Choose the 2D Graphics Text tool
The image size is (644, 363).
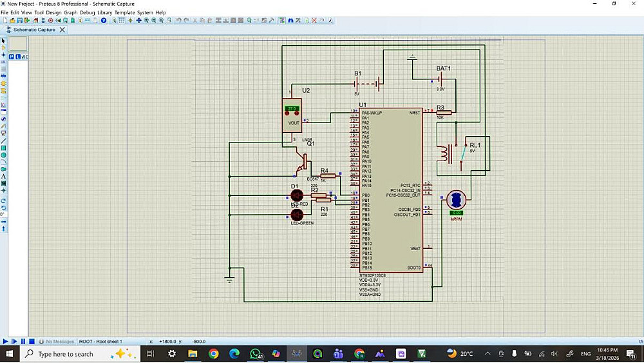(3, 176)
